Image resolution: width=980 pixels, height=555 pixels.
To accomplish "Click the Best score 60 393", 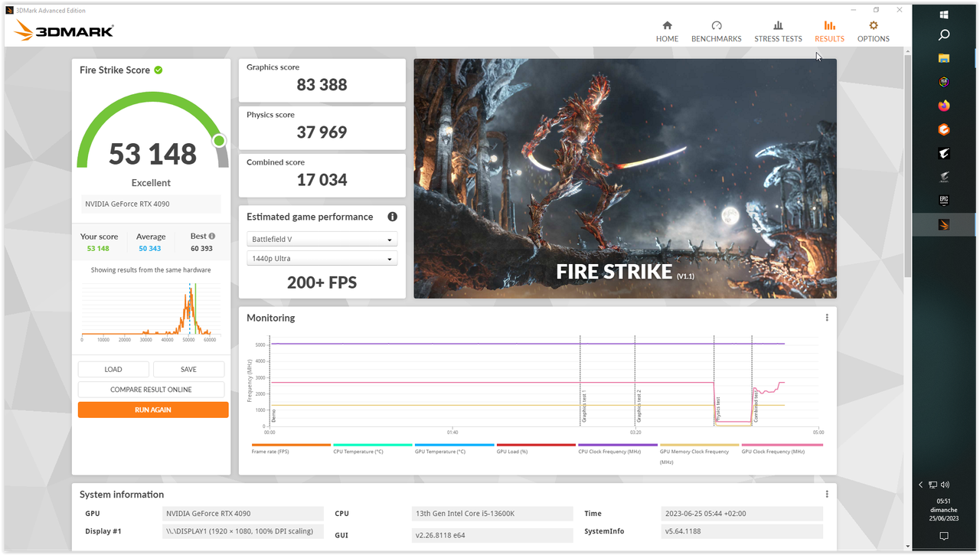I will coord(201,248).
